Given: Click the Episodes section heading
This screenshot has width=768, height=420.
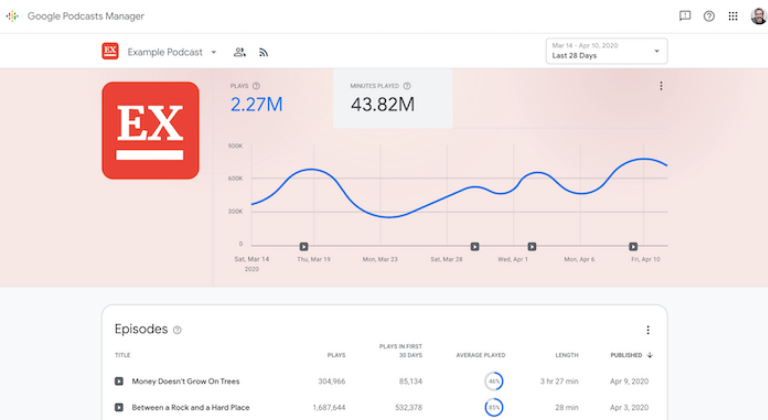Looking at the screenshot, I should 141,329.
